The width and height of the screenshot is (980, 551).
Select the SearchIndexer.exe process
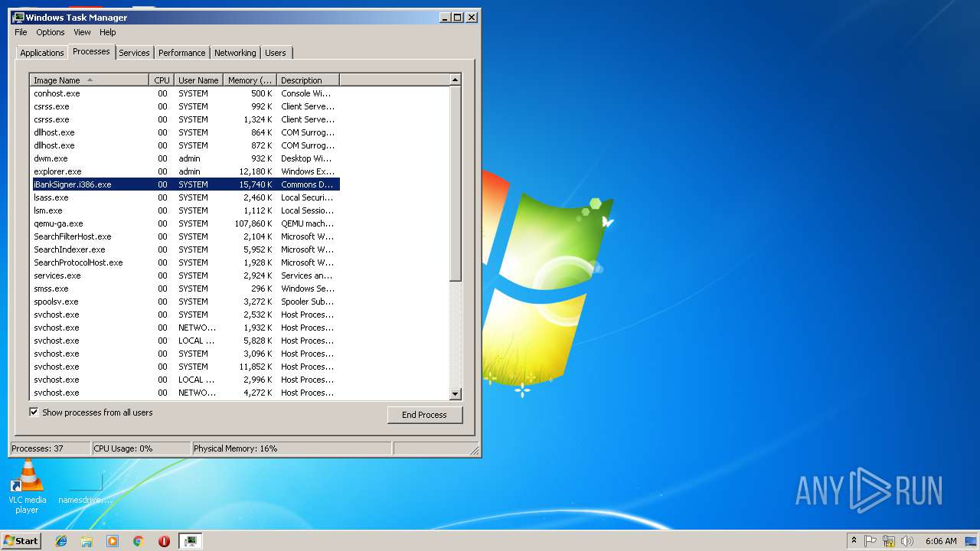click(185, 249)
